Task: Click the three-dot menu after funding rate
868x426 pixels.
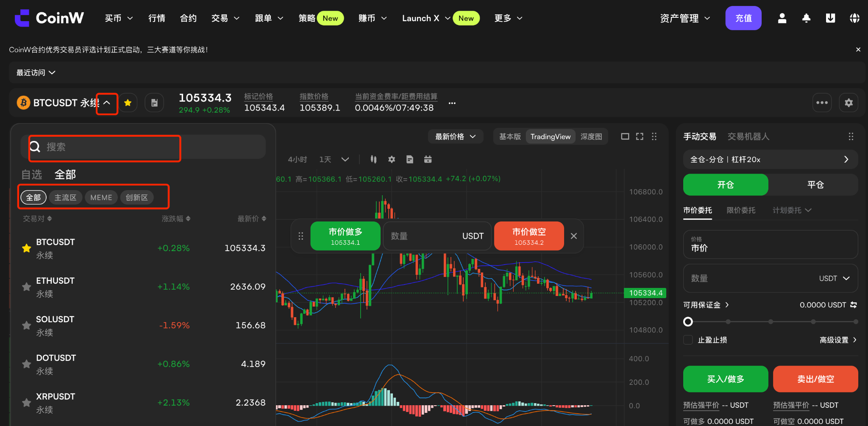Action: 452,103
